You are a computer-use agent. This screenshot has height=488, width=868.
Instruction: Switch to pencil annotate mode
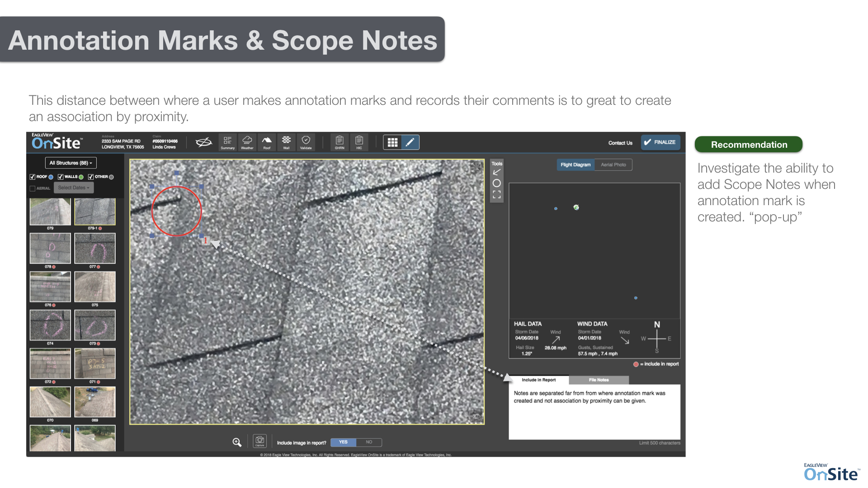[x=410, y=142]
